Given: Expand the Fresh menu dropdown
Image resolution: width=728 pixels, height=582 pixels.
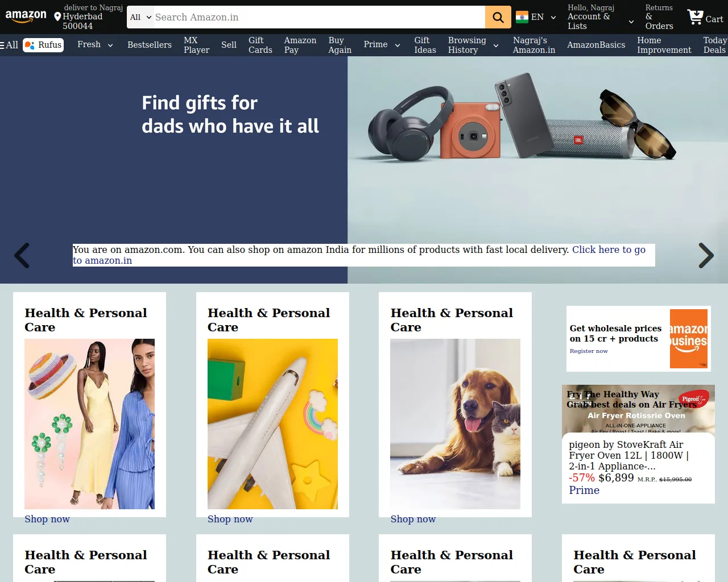Looking at the screenshot, I should click(x=110, y=45).
